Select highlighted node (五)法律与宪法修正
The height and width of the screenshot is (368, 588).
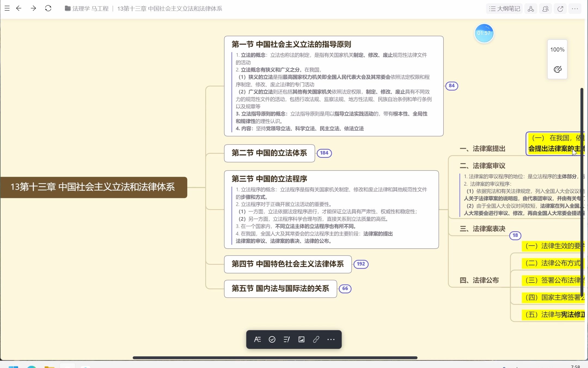tap(553, 315)
